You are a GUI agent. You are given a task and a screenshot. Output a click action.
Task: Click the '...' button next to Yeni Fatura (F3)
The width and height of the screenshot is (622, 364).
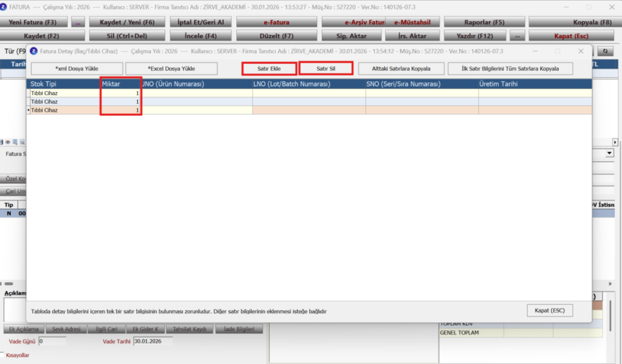tap(78, 22)
